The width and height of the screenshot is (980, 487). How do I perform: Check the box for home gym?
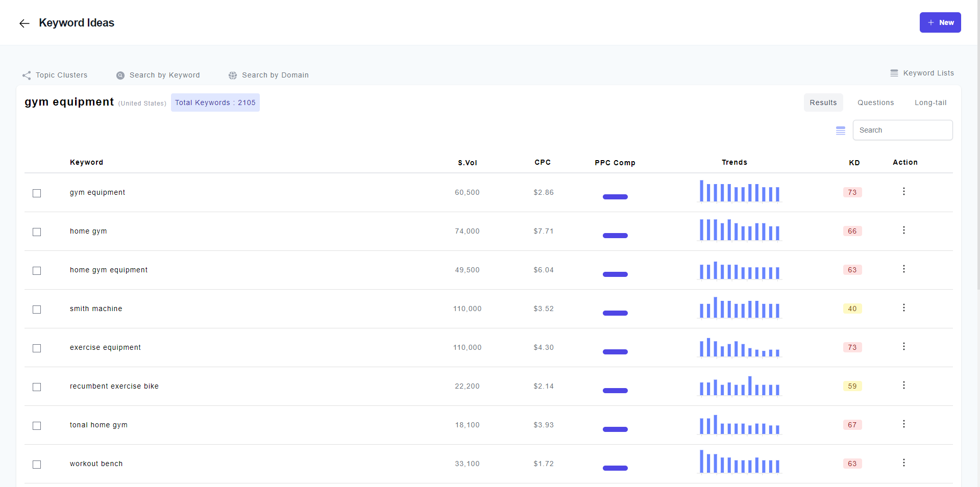(37, 232)
